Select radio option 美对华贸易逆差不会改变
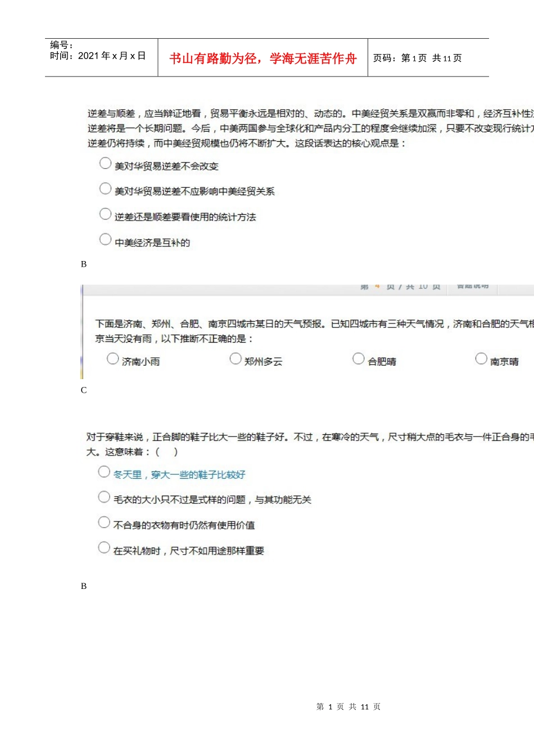 105,163
